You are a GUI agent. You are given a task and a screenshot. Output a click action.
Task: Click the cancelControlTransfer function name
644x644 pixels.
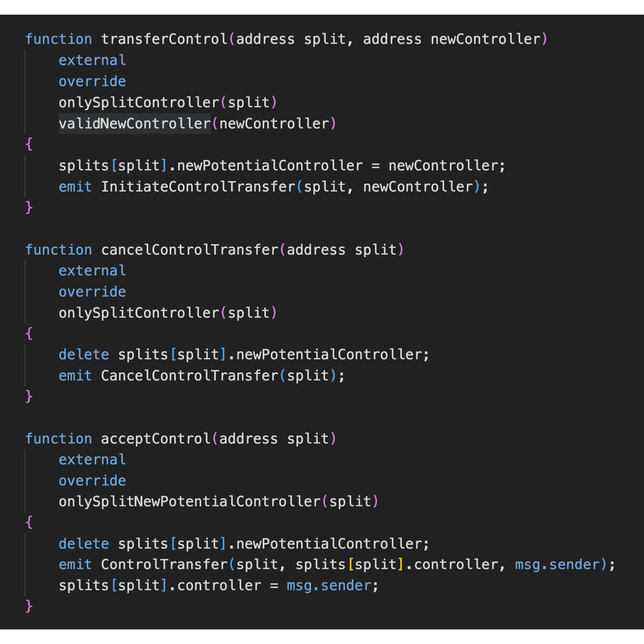190,250
